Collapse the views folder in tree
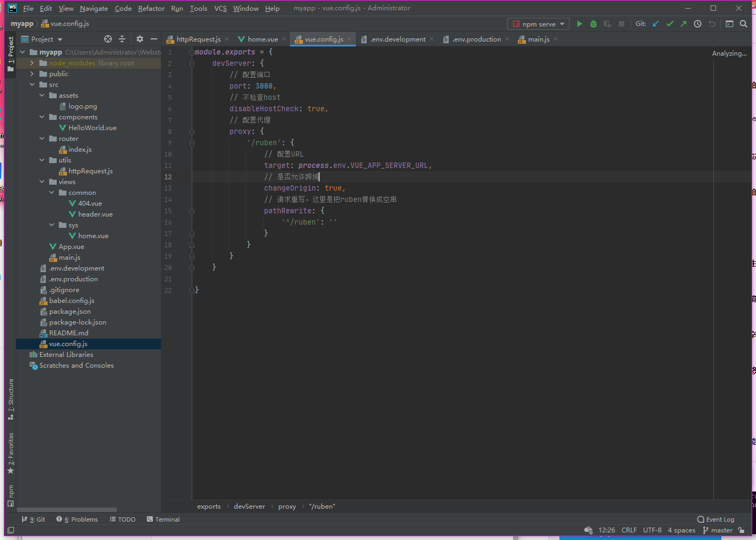The width and height of the screenshot is (756, 540). pyautogui.click(x=42, y=182)
